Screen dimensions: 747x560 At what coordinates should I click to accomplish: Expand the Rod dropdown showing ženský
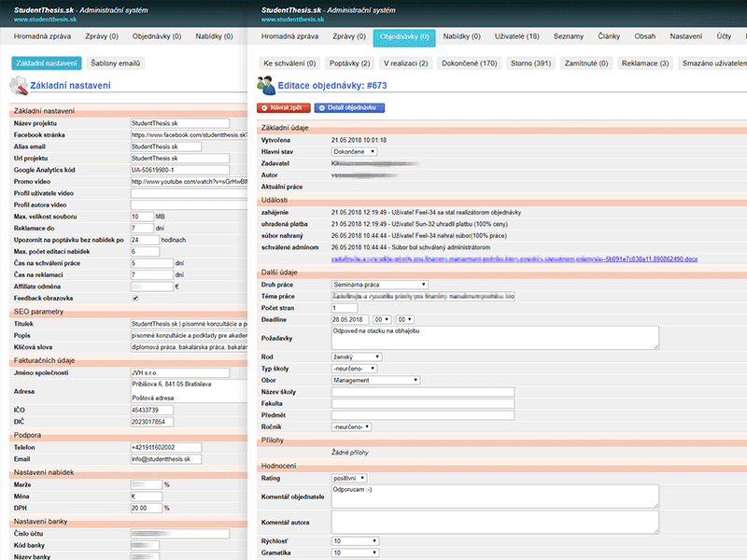(x=357, y=357)
